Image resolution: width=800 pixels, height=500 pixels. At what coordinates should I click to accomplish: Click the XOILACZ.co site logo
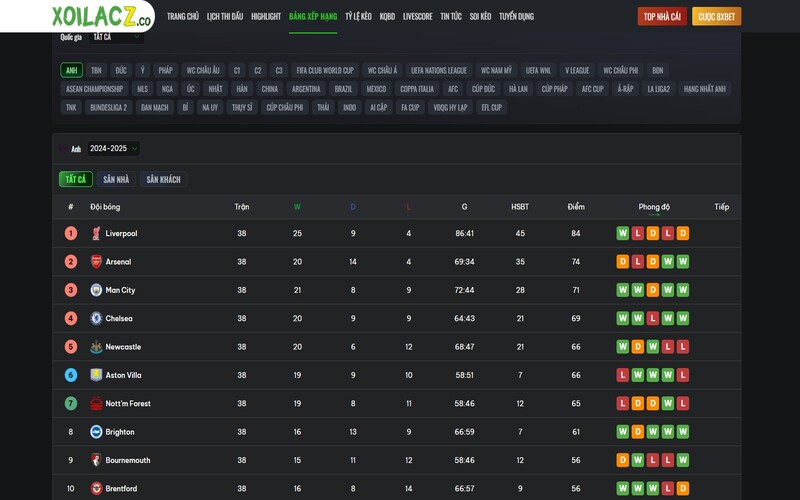(x=102, y=16)
